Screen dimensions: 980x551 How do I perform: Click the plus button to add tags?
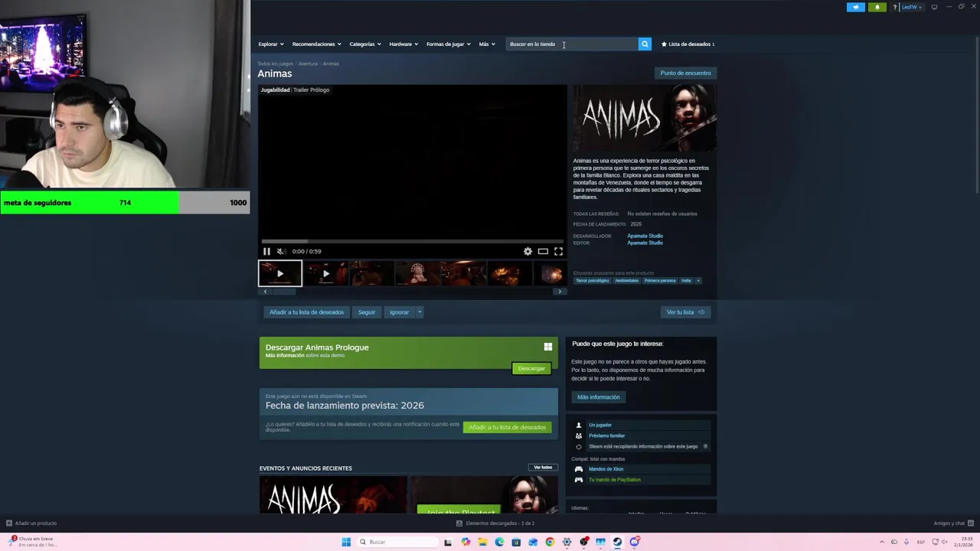698,280
